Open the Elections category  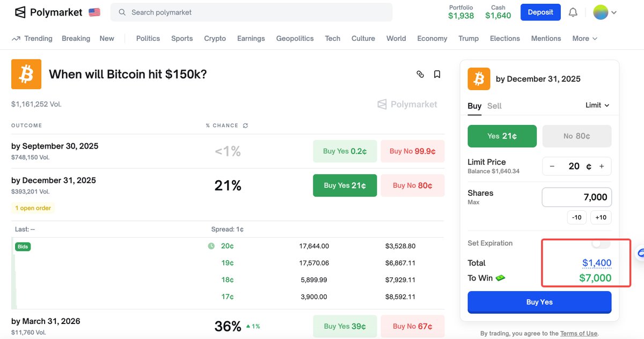pos(505,39)
